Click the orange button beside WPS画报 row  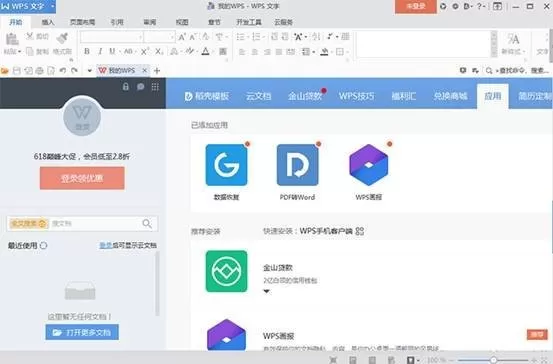point(537,334)
